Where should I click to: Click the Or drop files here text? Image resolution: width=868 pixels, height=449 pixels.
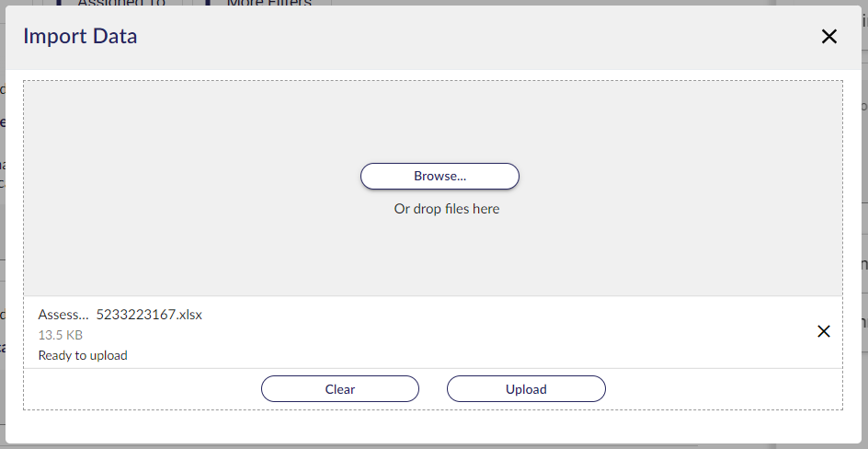point(447,209)
